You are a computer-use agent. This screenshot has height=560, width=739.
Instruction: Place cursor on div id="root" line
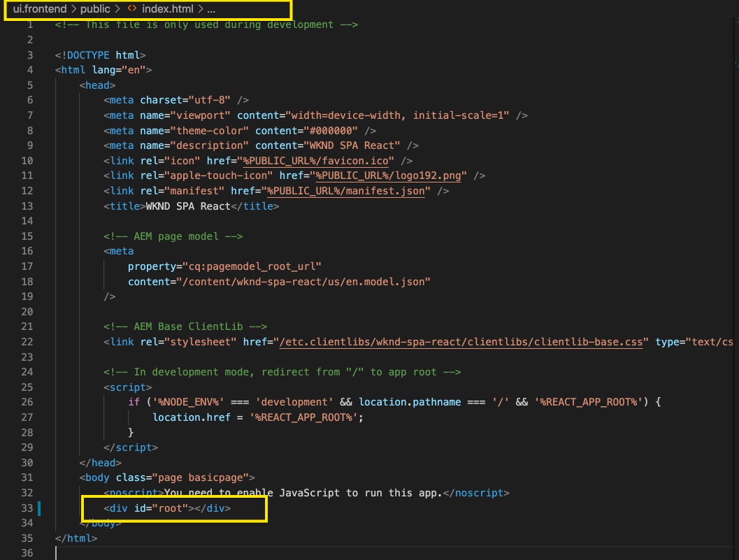click(x=167, y=508)
